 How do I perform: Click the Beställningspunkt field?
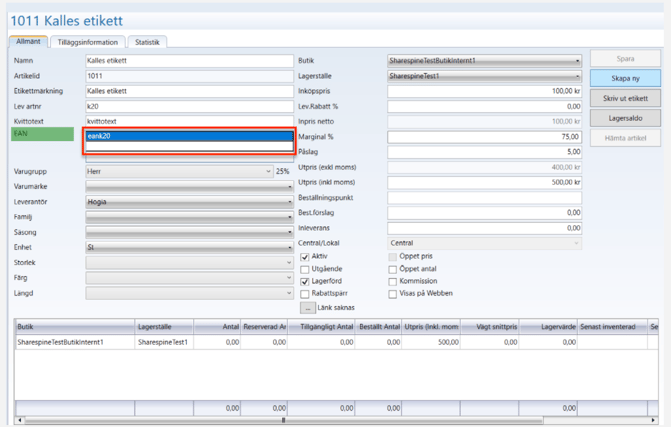click(484, 198)
